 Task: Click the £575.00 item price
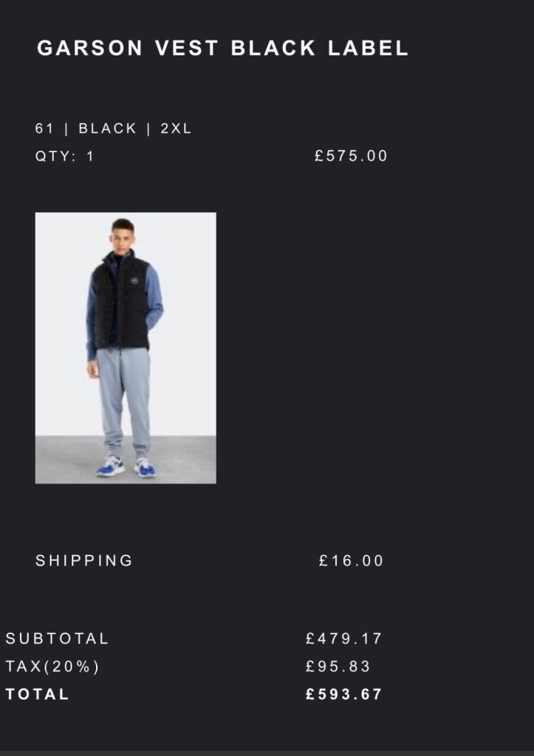pos(351,157)
